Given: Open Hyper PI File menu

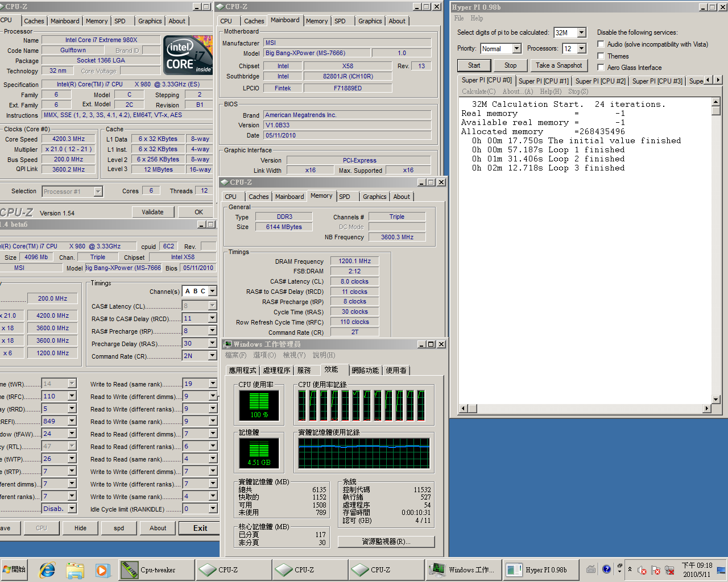Looking at the screenshot, I should [x=458, y=18].
